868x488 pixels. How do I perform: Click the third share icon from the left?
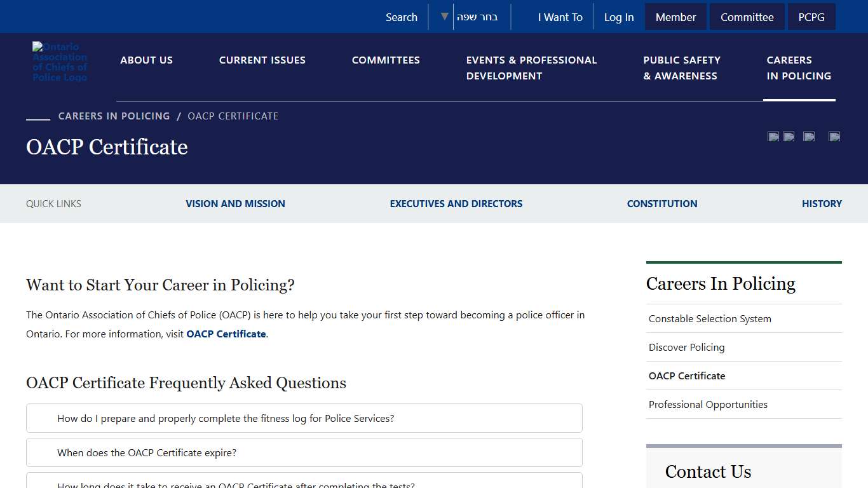(x=809, y=137)
